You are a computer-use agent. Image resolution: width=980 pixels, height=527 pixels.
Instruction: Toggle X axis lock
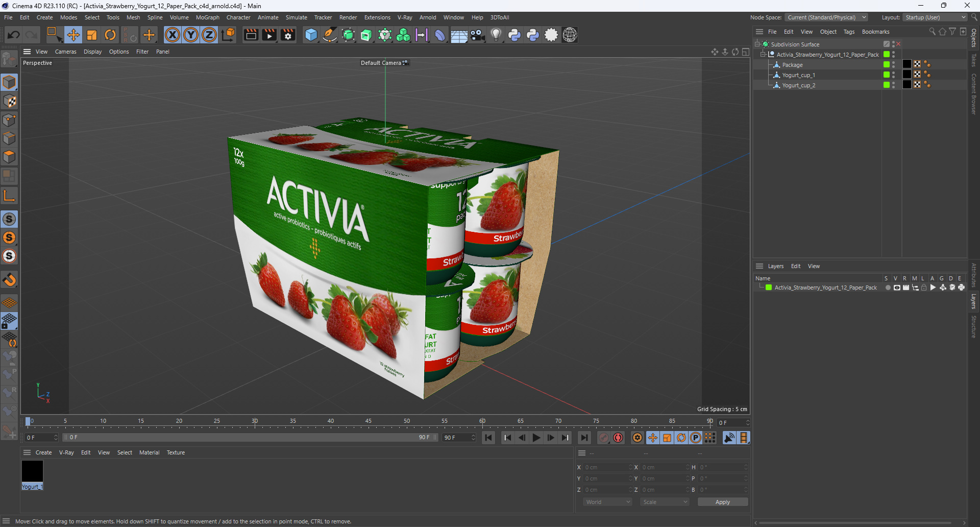tap(173, 35)
